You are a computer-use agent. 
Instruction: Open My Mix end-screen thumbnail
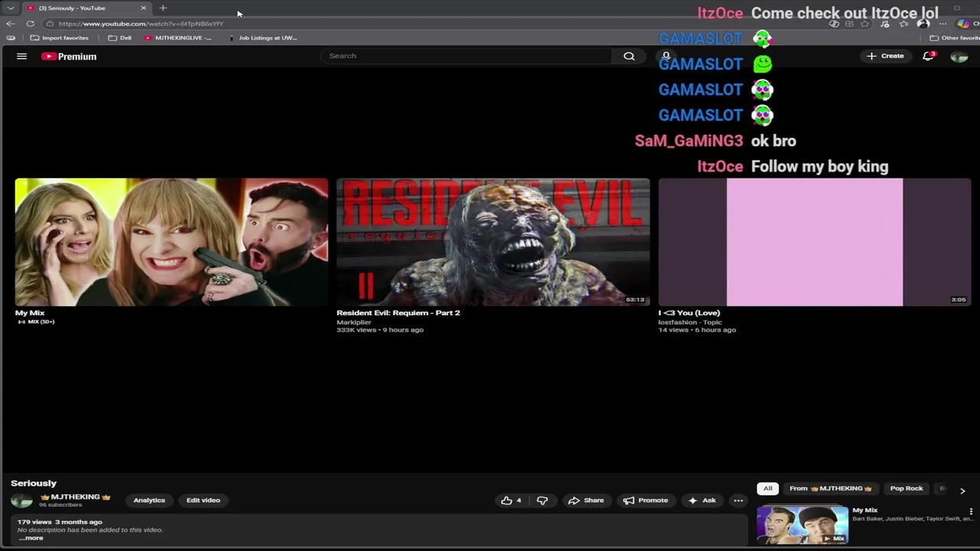click(171, 242)
